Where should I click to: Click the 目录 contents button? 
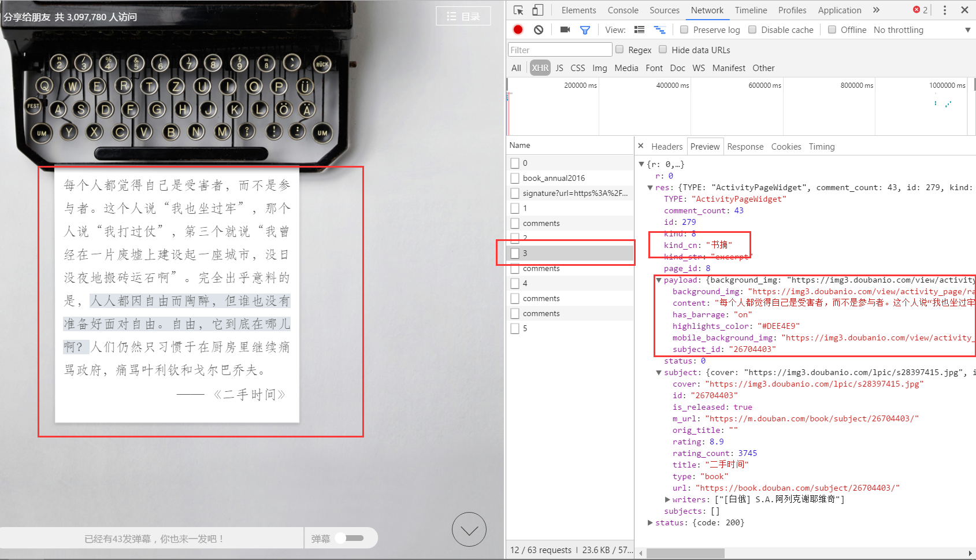463,16
